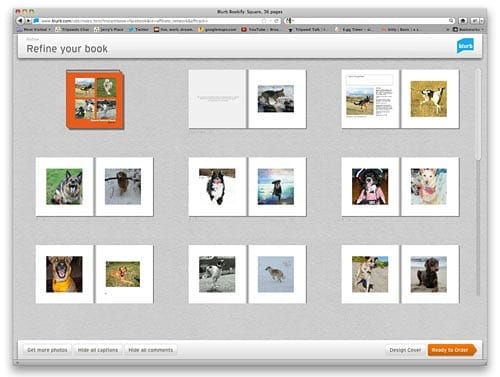Click the Get more photos button
Image resolution: width=500 pixels, height=377 pixels.
47,350
